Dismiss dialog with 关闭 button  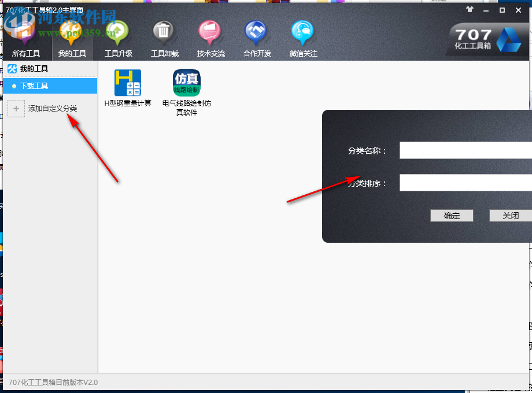(510, 216)
